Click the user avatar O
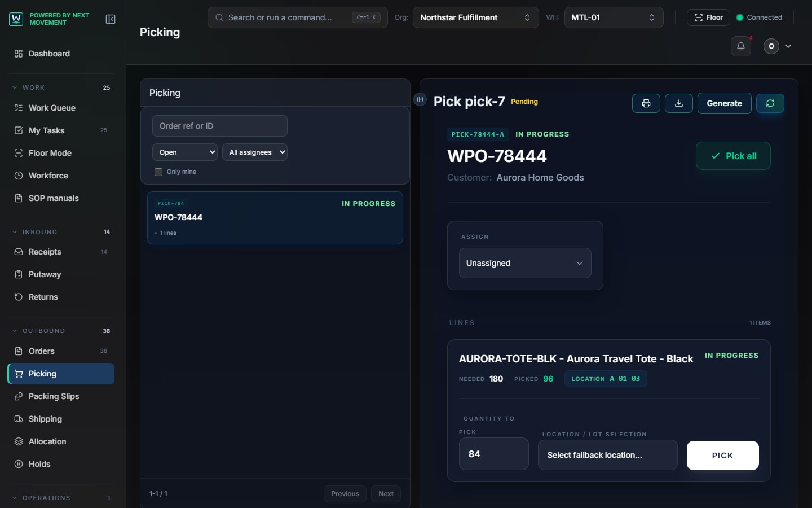Viewport: 812px width, 508px height. coord(771,46)
